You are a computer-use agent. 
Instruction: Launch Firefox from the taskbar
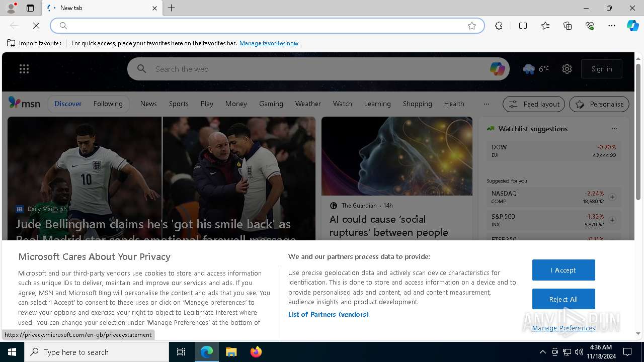[x=256, y=352]
